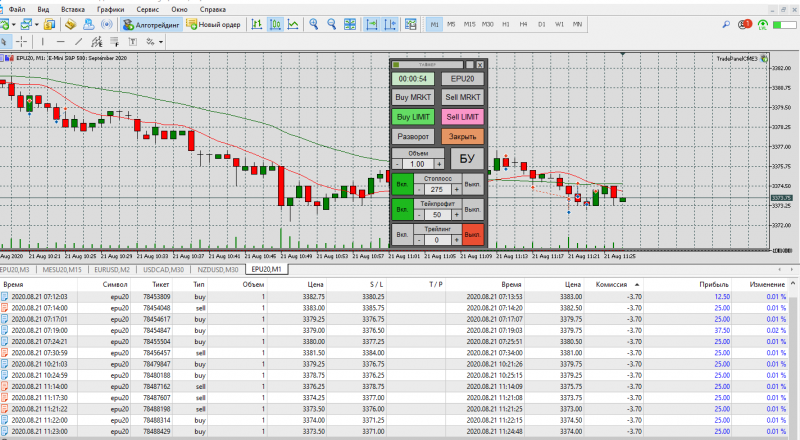Image resolution: width=800 pixels, height=440 pixels.
Task: Select the crosshair cursor tool
Action: coord(21,41)
